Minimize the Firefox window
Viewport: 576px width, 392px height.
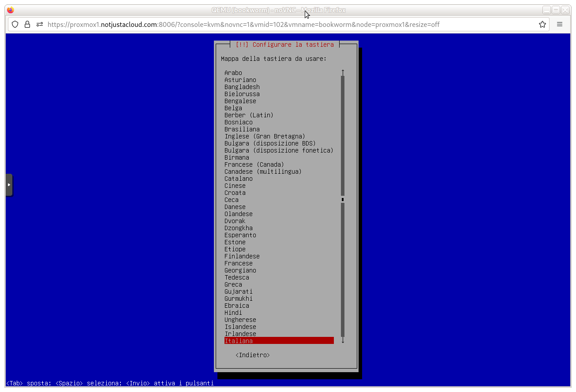point(546,10)
